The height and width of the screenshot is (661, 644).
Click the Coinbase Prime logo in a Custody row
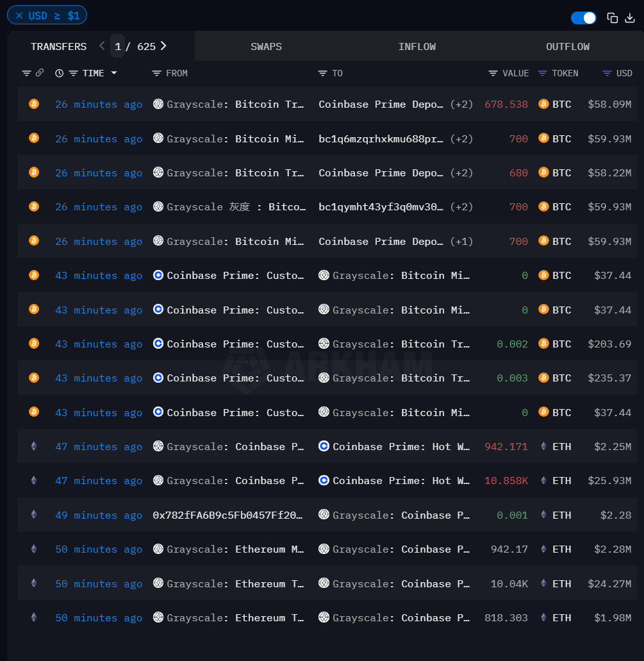(x=158, y=275)
